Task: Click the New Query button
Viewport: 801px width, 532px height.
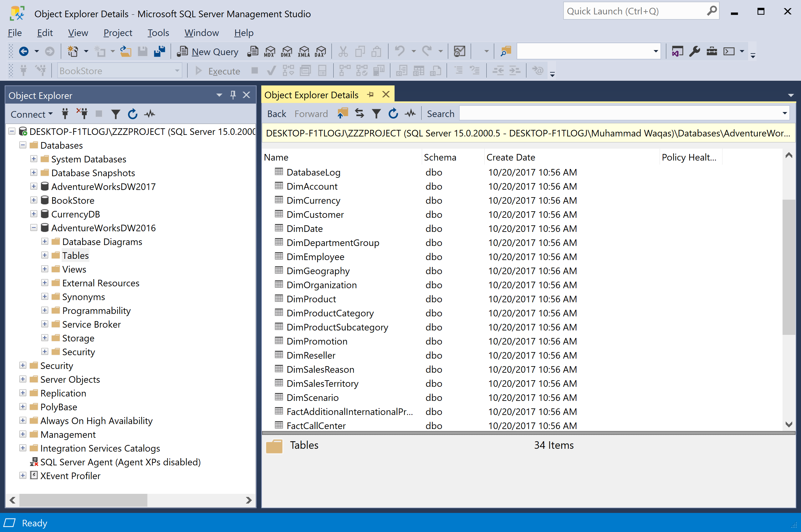Action: (208, 52)
